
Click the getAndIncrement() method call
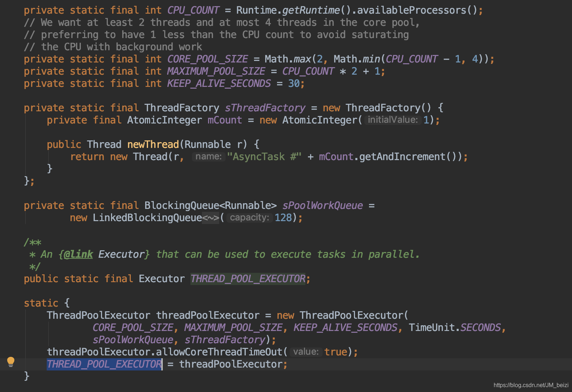tap(408, 157)
